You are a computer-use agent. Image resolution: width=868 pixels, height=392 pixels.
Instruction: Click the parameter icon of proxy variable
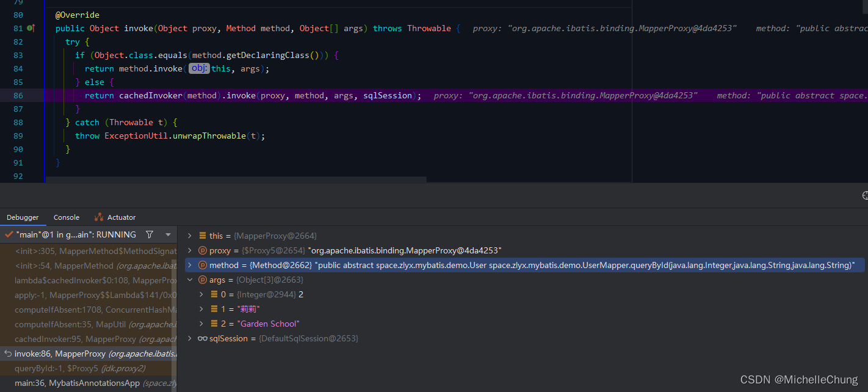click(203, 250)
